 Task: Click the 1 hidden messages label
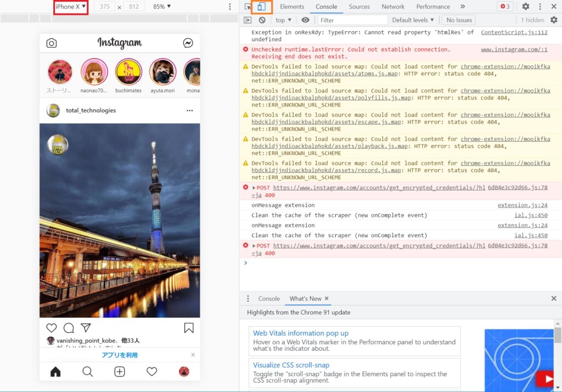(532, 20)
